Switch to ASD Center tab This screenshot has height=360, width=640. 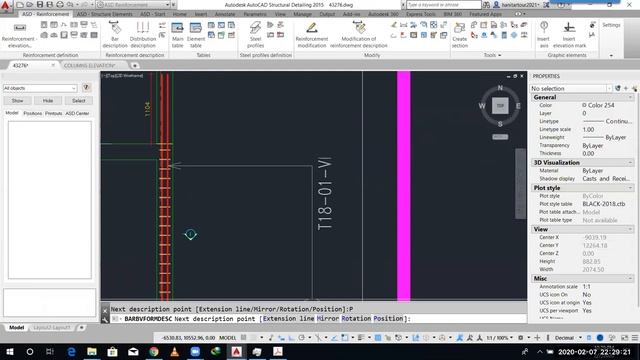(77, 113)
